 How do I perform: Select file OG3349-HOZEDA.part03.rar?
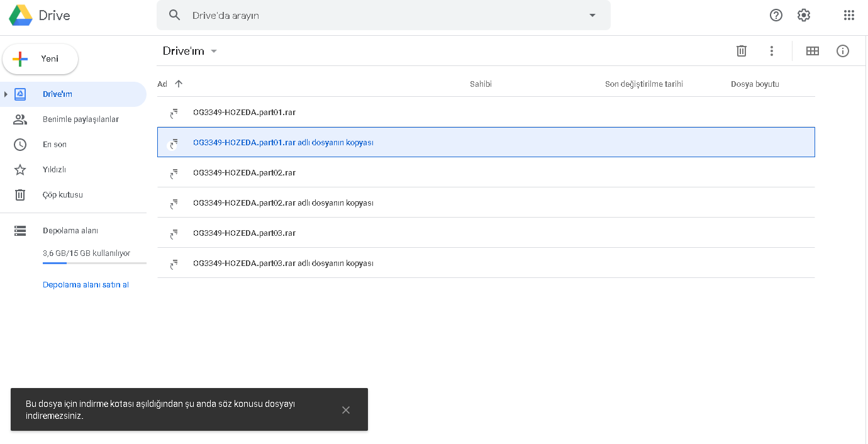pyautogui.click(x=486, y=233)
